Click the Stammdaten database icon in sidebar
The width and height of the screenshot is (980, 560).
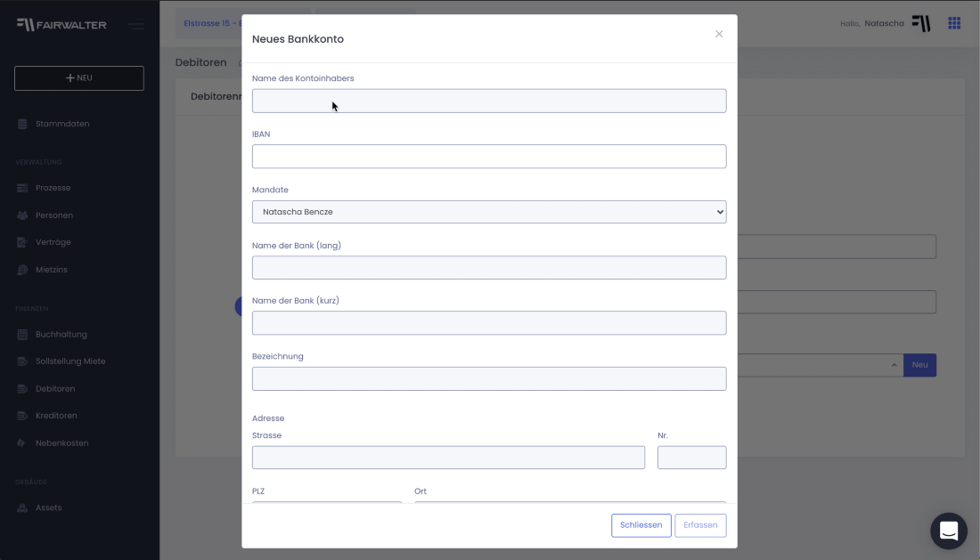pos(22,124)
